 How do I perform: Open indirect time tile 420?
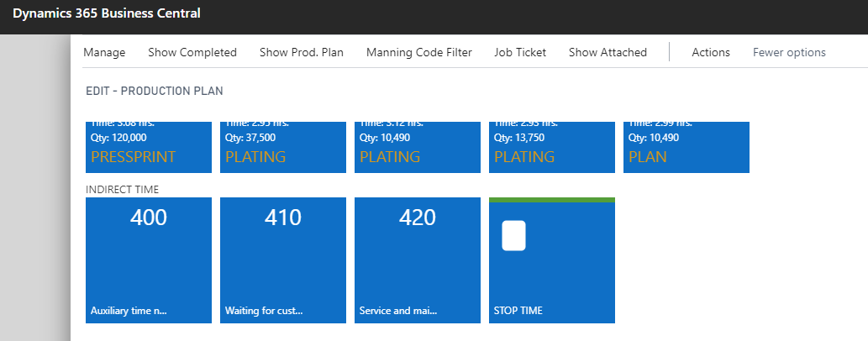point(418,260)
